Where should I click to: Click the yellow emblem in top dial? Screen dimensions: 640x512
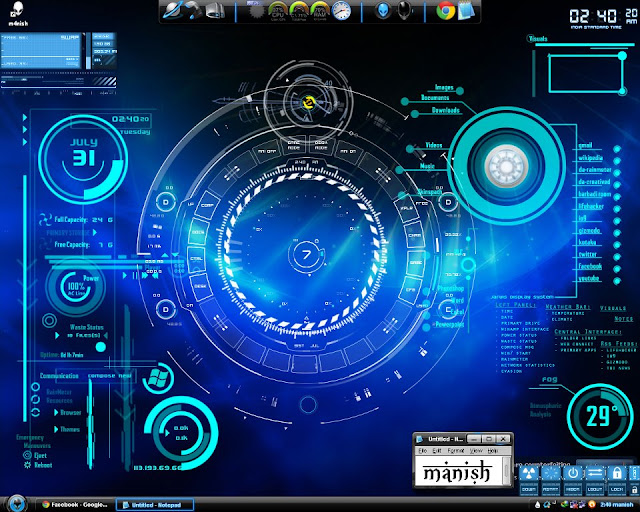click(308, 102)
